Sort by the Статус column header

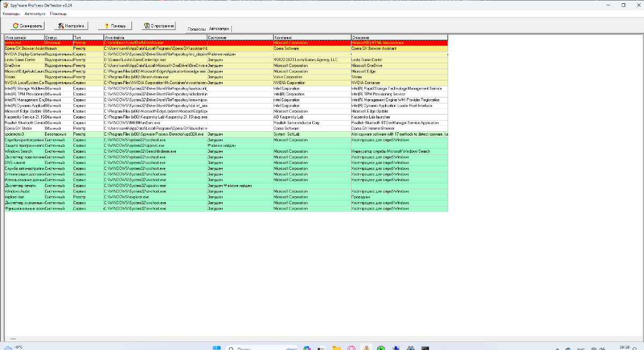58,38
